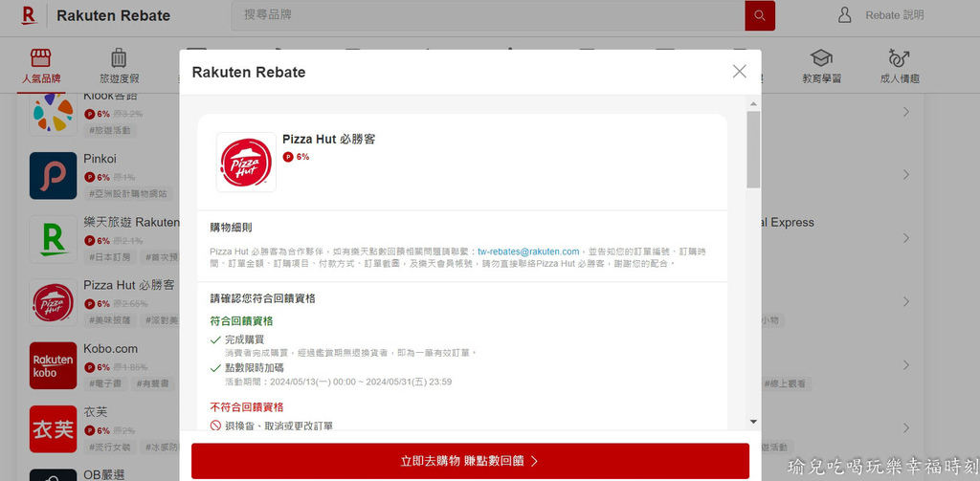Viewport: 980px width, 481px height.
Task: Close the Rakuten Rebate dialog
Action: point(740,71)
